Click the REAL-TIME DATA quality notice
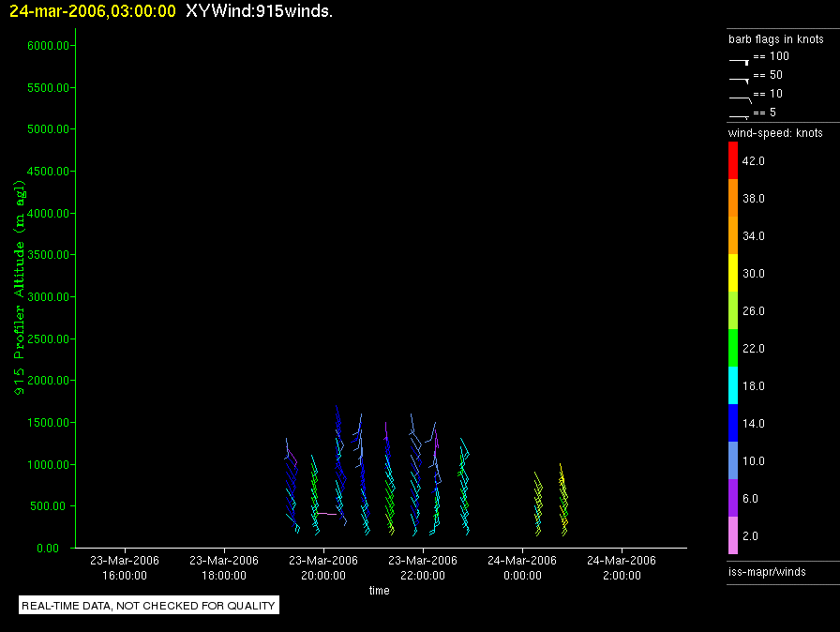 pos(148,606)
